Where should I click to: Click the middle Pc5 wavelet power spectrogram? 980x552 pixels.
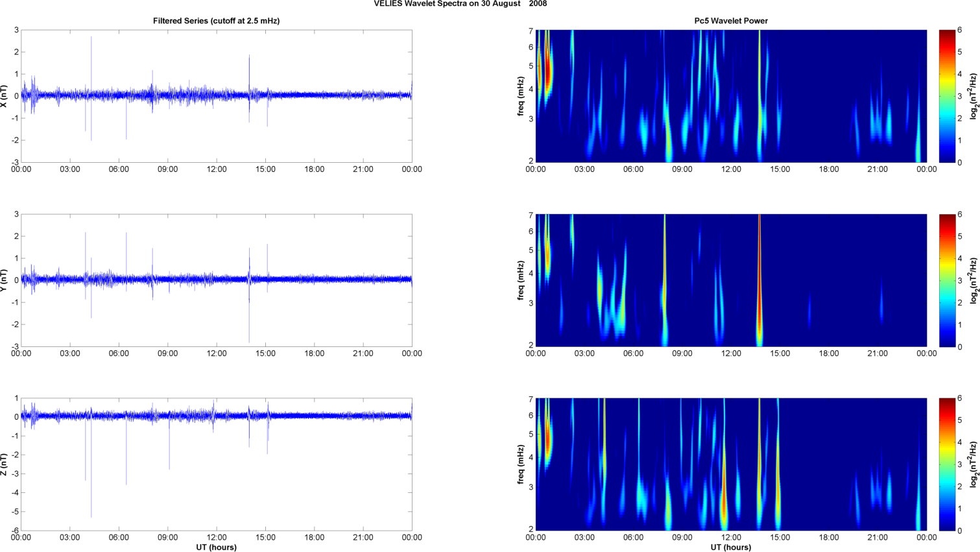(731, 280)
